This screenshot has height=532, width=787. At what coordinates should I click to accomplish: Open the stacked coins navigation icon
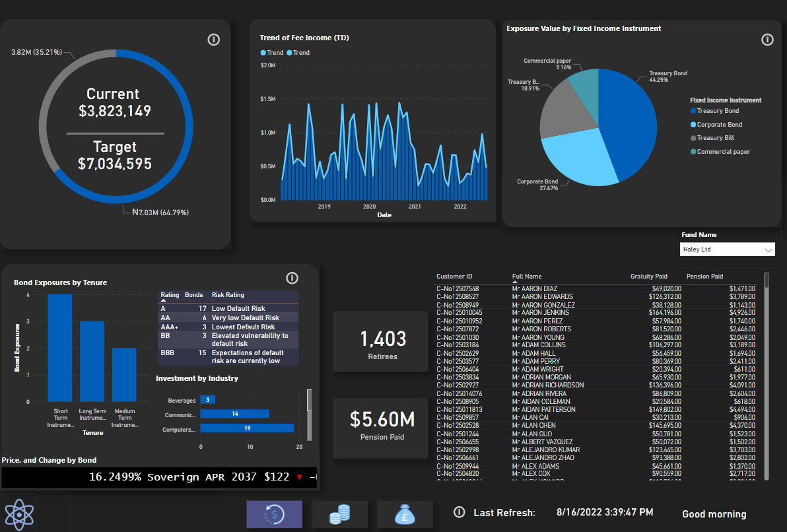point(339,514)
